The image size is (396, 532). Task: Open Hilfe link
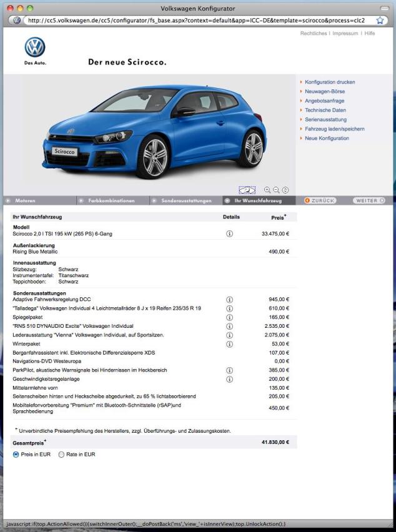pyautogui.click(x=370, y=33)
